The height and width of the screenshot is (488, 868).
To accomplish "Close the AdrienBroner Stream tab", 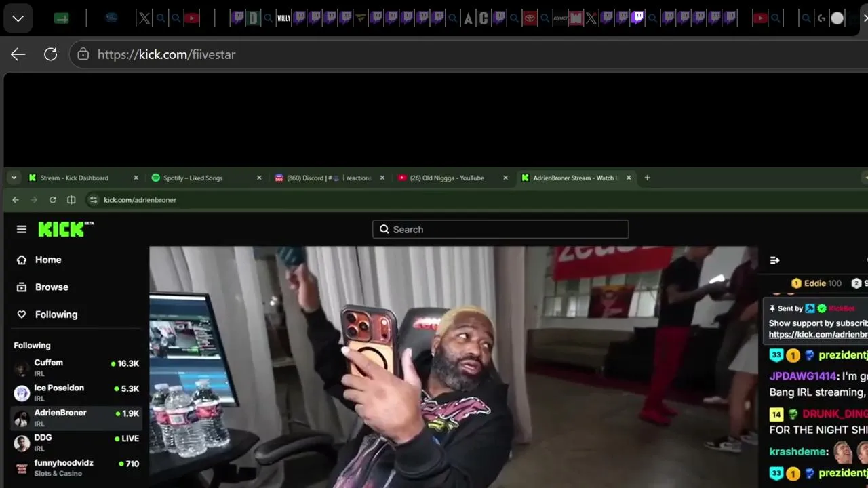I will pos(629,178).
